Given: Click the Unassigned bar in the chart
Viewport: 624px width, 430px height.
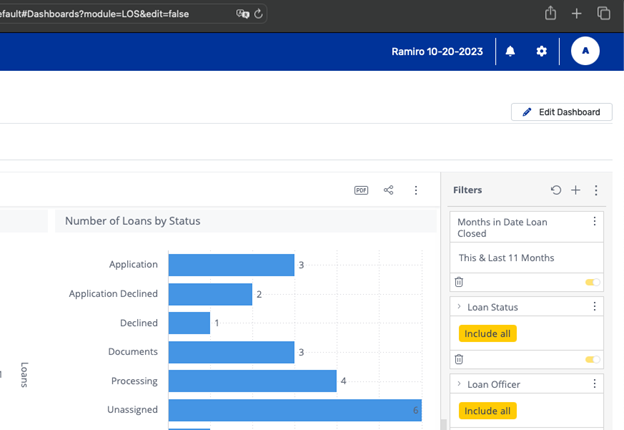Looking at the screenshot, I should pos(294,410).
